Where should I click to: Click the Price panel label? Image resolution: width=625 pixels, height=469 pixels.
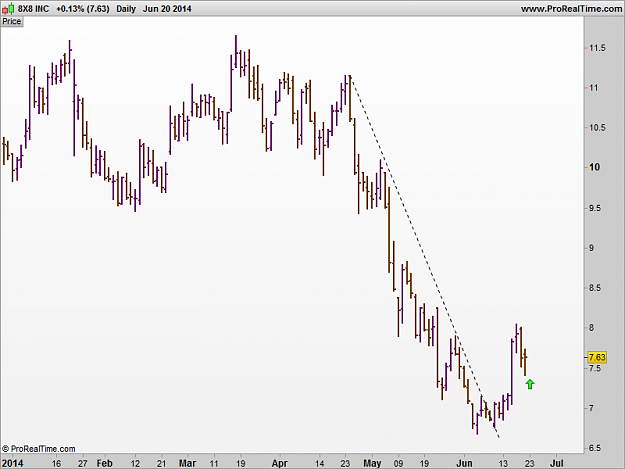tap(12, 22)
